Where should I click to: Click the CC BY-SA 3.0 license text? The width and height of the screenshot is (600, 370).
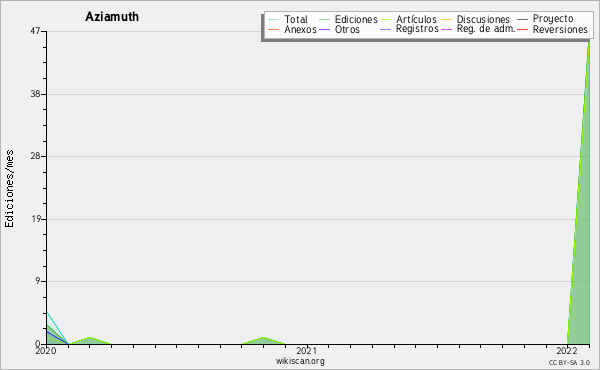click(x=569, y=363)
